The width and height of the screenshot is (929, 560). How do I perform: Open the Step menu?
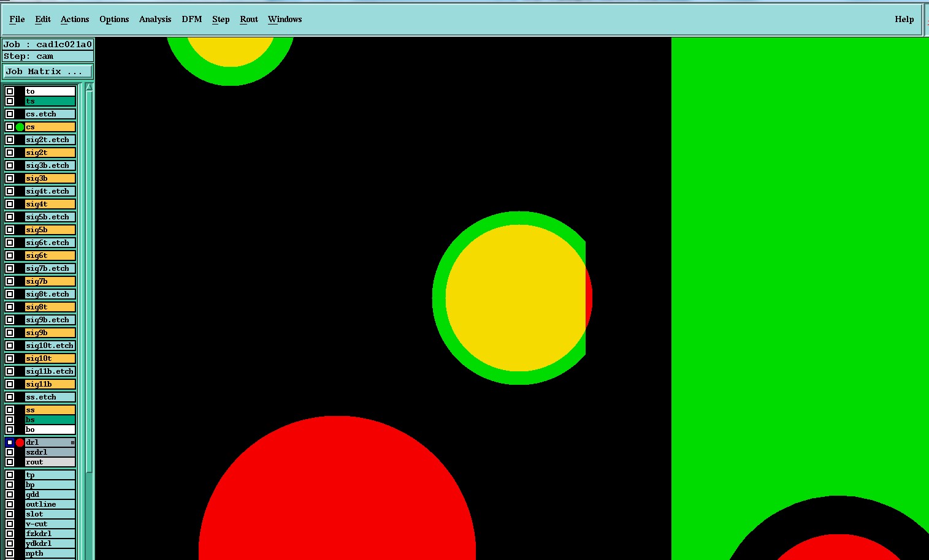221,19
